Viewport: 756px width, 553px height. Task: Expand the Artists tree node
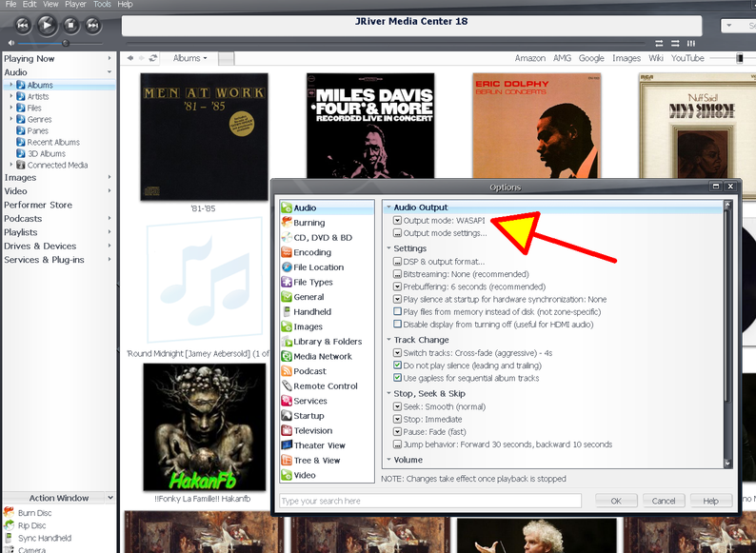pos(11,96)
